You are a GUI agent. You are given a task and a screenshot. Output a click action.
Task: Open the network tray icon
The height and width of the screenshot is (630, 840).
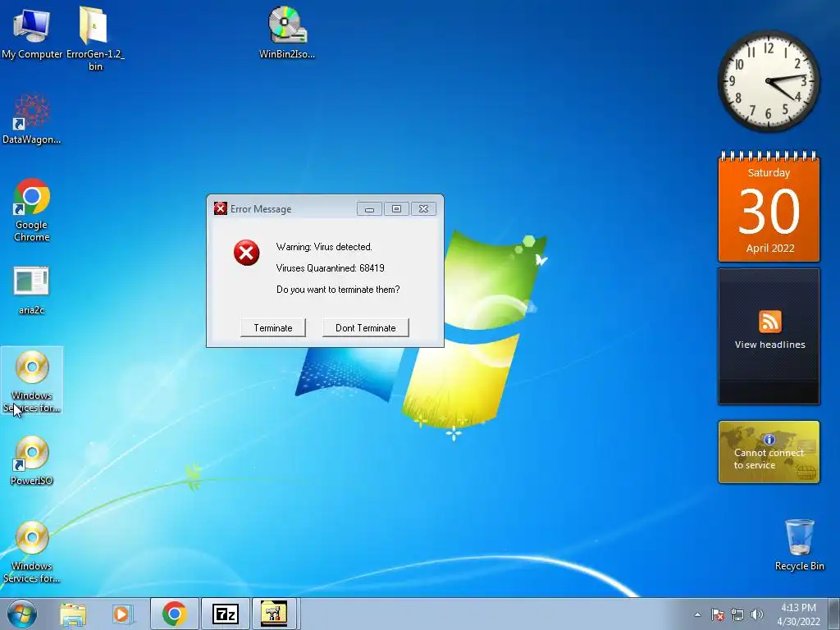(x=737, y=614)
